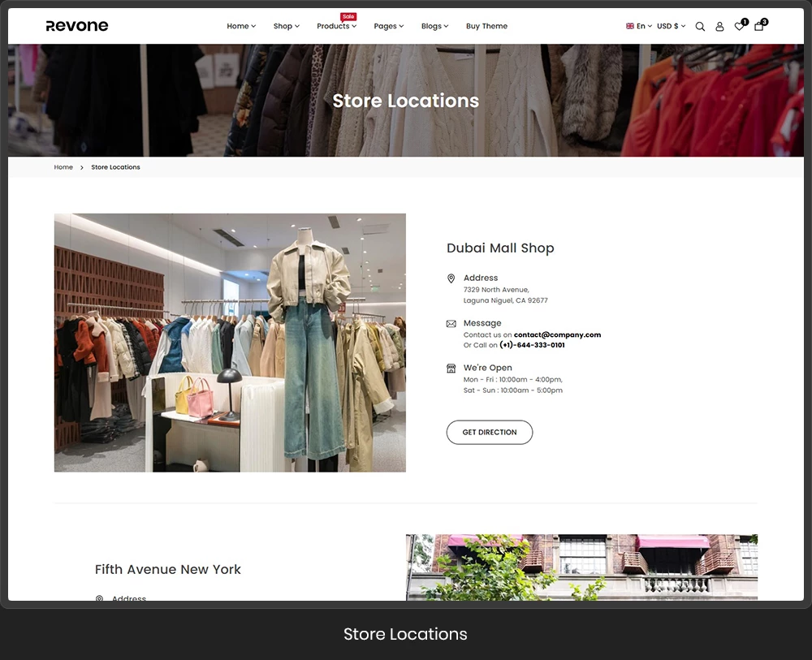Open the wishlist heart icon
This screenshot has width=812, height=660.
(738, 27)
